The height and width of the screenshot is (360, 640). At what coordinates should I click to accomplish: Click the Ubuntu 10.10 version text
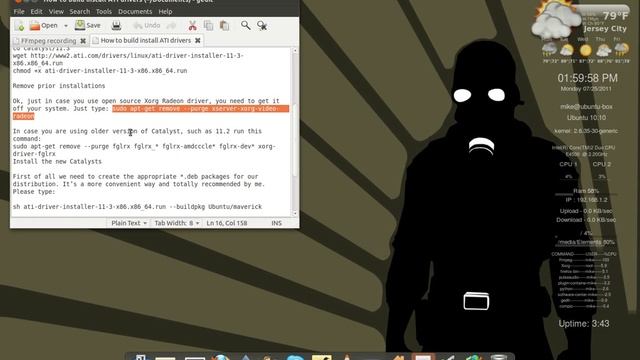pyautogui.click(x=586, y=118)
